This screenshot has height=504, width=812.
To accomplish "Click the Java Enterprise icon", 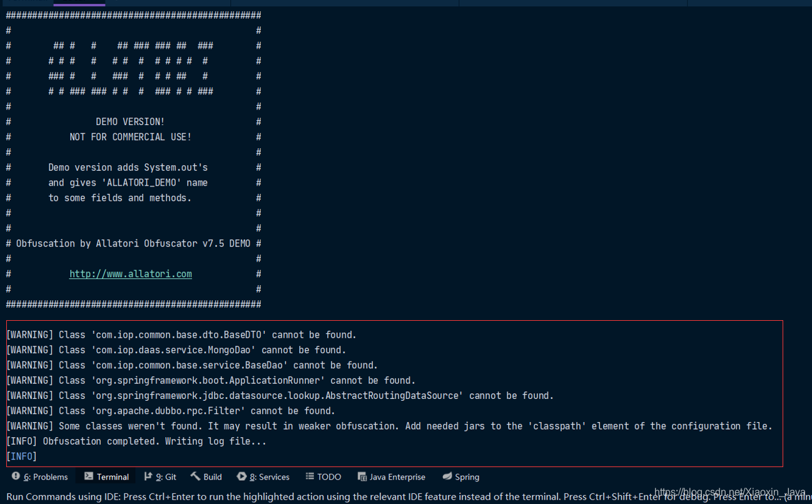I will point(362,476).
